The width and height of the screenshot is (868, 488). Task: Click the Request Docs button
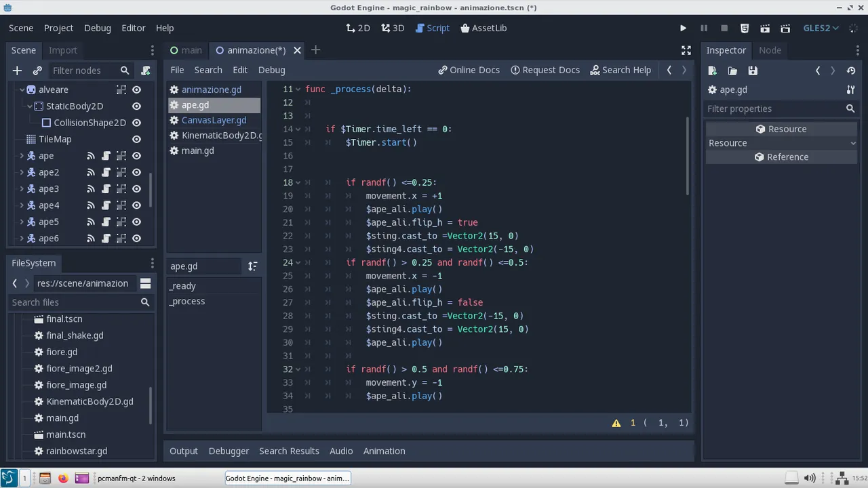(545, 70)
